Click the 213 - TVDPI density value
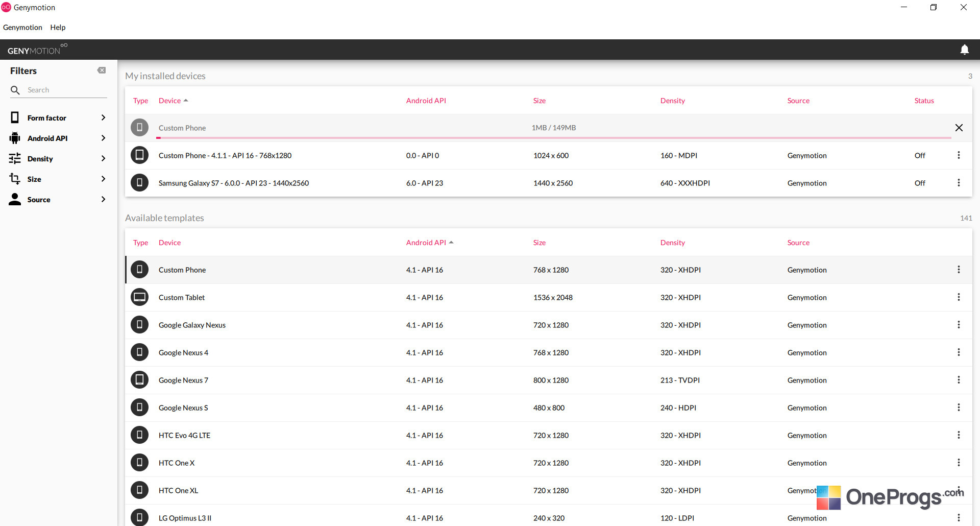This screenshot has width=980, height=526. (680, 380)
